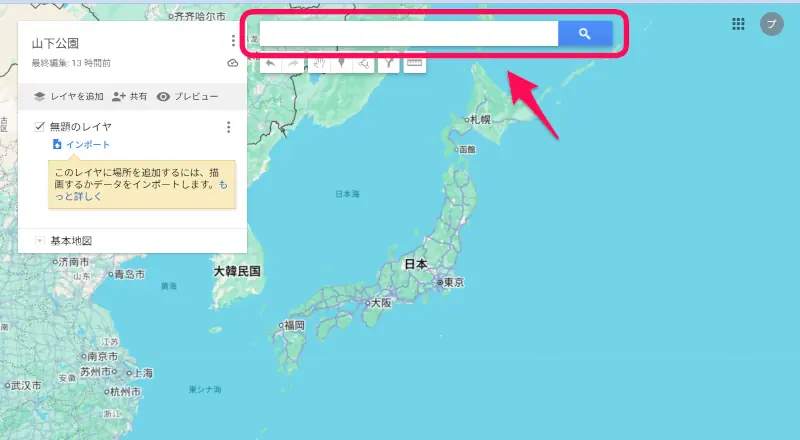This screenshot has height=440, width=800.
Task: Select the add marker tool
Action: point(341,64)
